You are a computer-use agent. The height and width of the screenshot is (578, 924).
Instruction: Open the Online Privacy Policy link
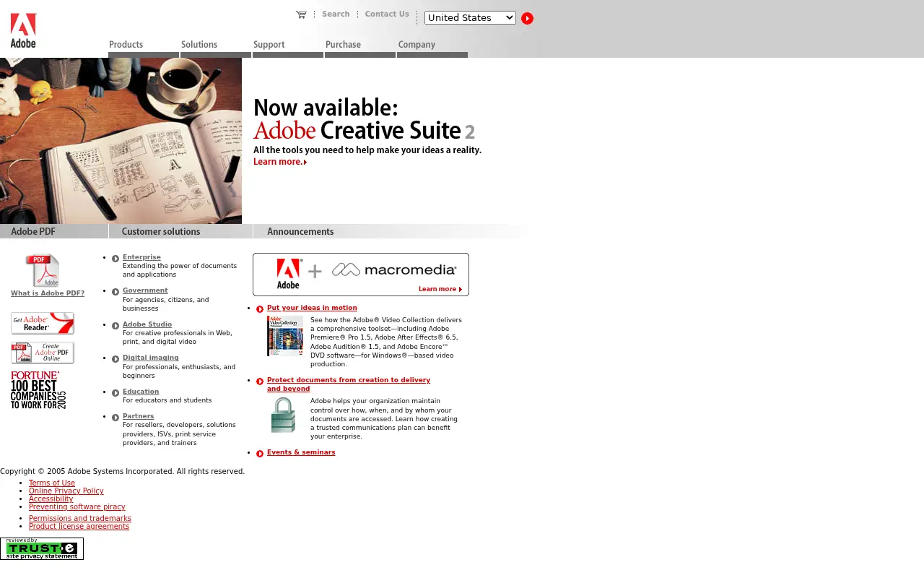(66, 491)
